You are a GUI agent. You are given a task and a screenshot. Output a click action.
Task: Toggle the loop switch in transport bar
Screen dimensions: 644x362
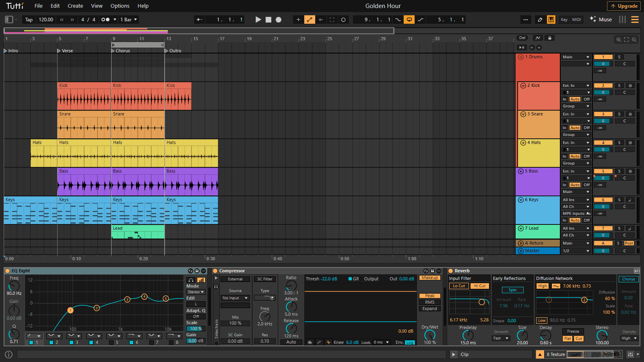pos(409,19)
